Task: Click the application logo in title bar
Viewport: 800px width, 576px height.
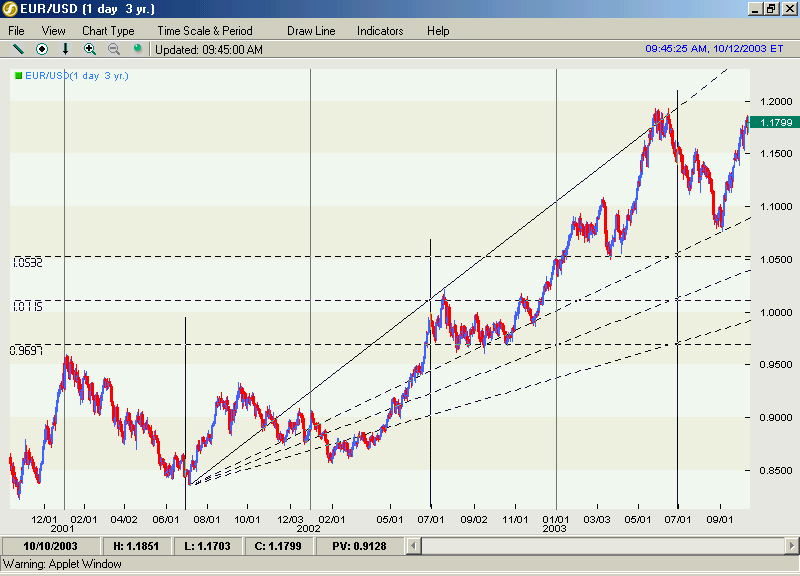Action: tap(9, 9)
